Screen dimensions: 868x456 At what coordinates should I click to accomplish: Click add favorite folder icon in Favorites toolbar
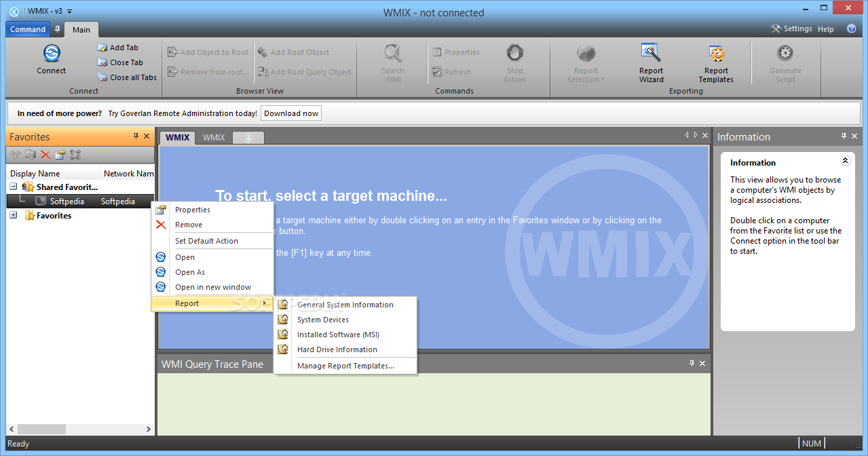[31, 155]
